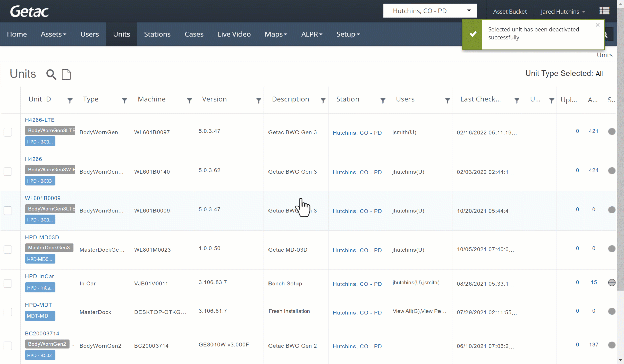Select checkbox for unit BC20003714
624x364 pixels.
[x=8, y=346]
